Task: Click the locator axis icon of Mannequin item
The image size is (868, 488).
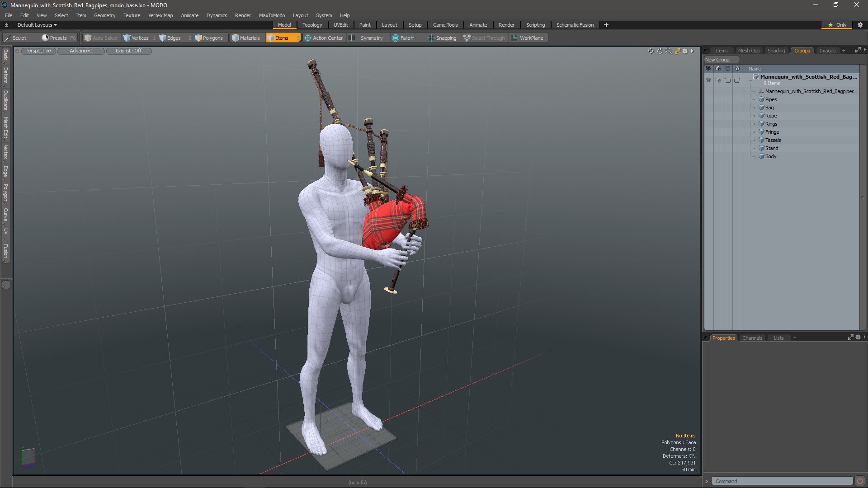Action: tap(761, 91)
